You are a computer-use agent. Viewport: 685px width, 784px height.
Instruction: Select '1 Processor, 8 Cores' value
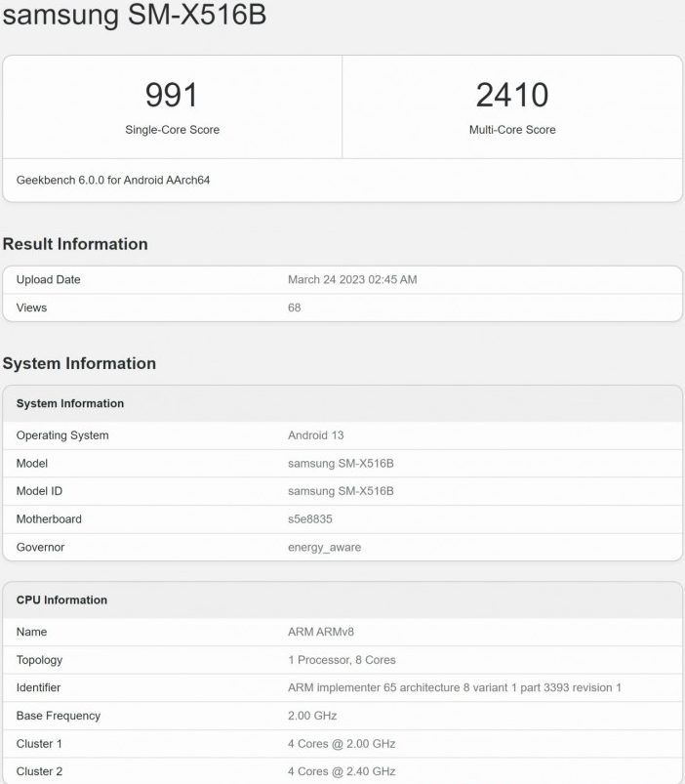tap(342, 660)
